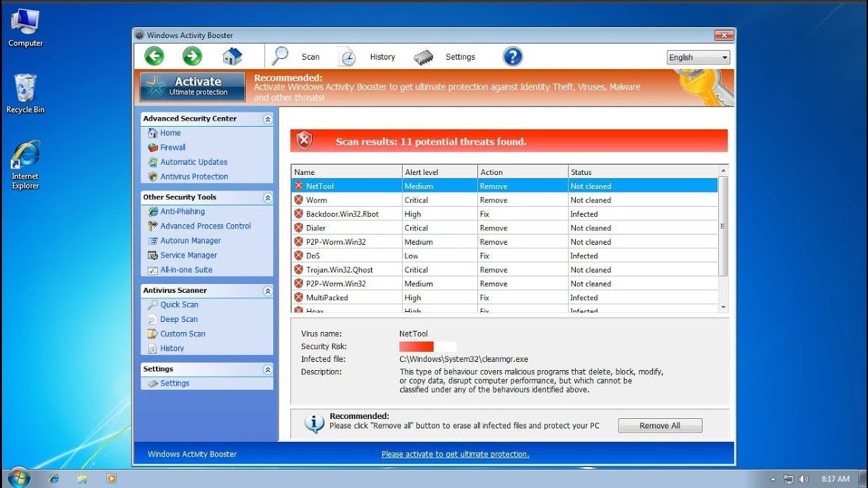Click the Scan magnifier icon in toolbar
Screen dimensions: 868x488
(280, 56)
